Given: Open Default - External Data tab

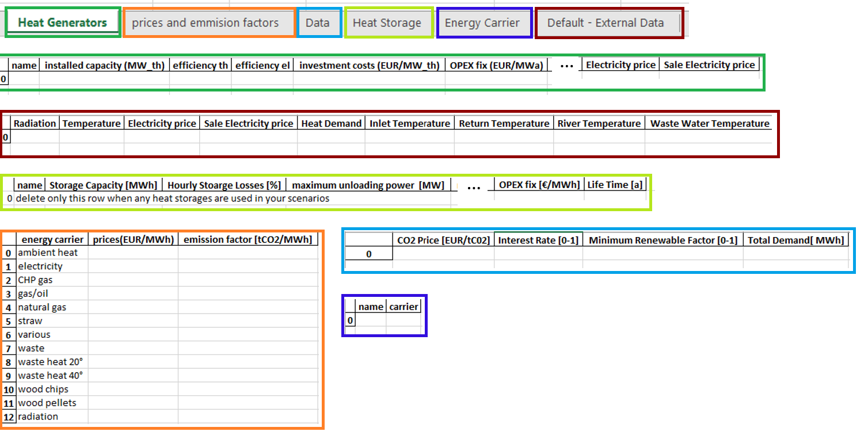Looking at the screenshot, I should click(606, 23).
